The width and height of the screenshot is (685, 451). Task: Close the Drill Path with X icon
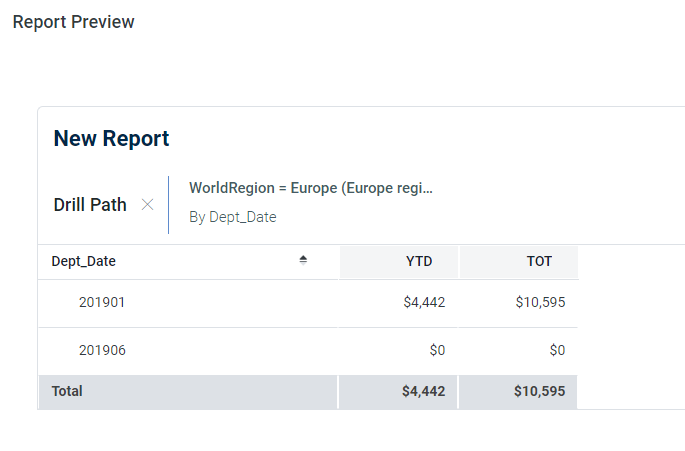click(147, 205)
